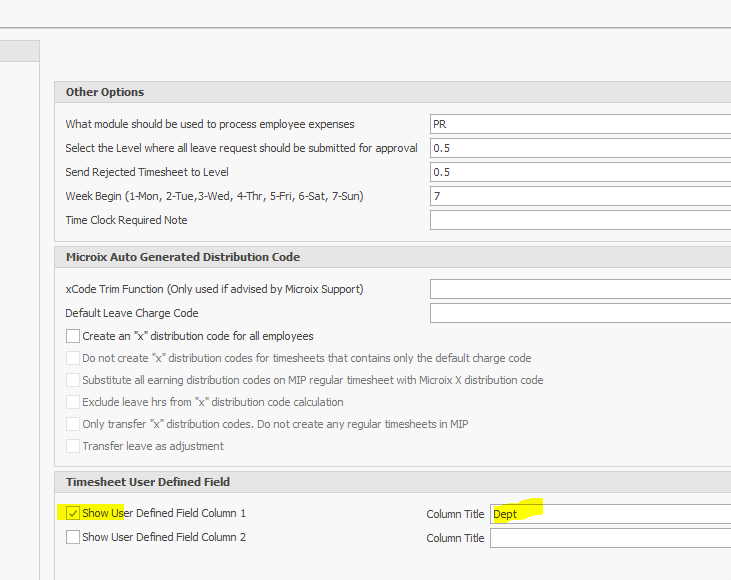Screen dimensions: 731x580
Task: Click the Send Rejected Timesheet to Level field
Action: [x=580, y=172]
